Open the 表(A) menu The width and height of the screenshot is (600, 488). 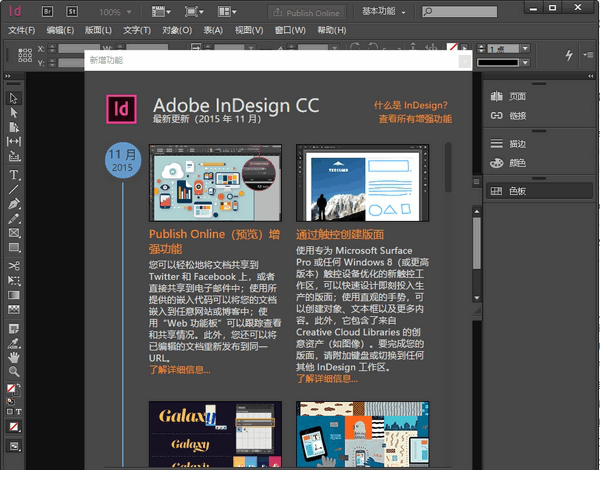(213, 30)
